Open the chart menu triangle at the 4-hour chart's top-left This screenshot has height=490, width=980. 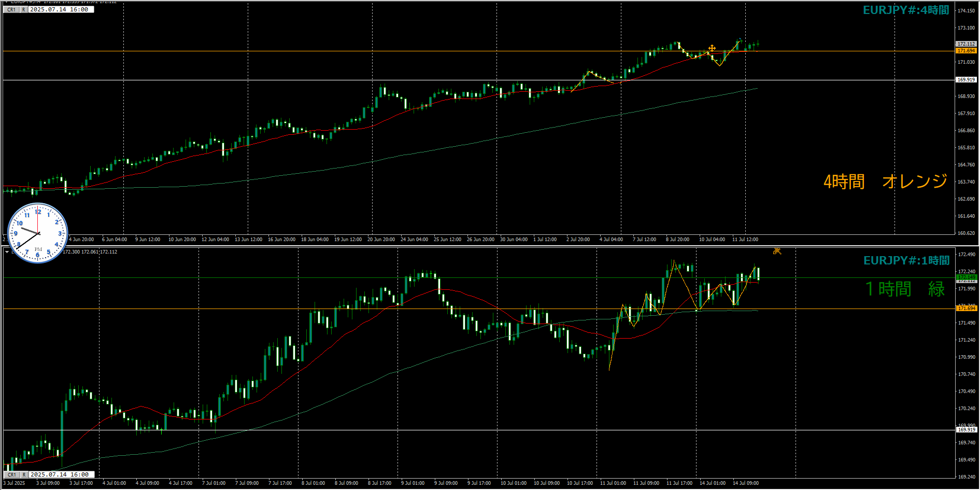(7, 2)
